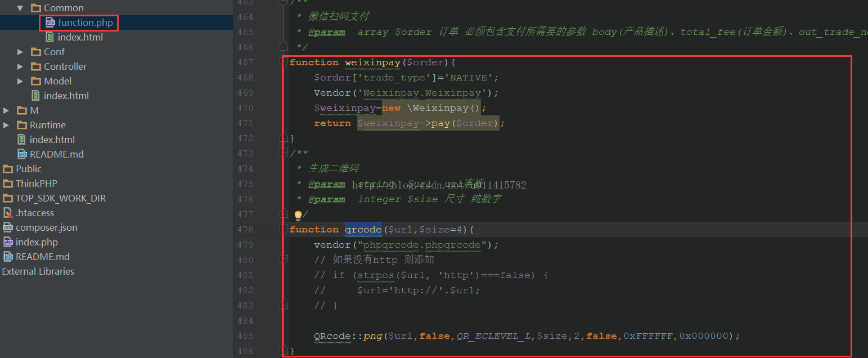Click the index.php file icon in tree
The height and width of the screenshot is (358, 868).
point(8,242)
